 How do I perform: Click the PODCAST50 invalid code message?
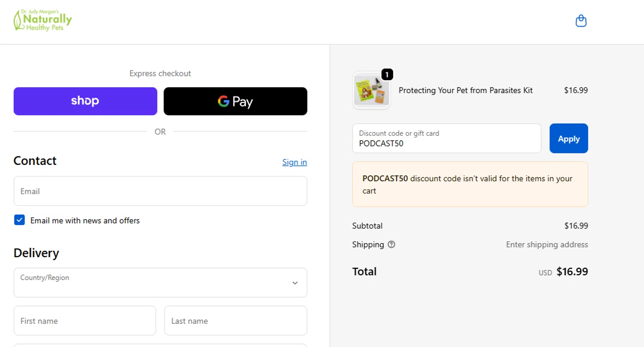click(470, 184)
